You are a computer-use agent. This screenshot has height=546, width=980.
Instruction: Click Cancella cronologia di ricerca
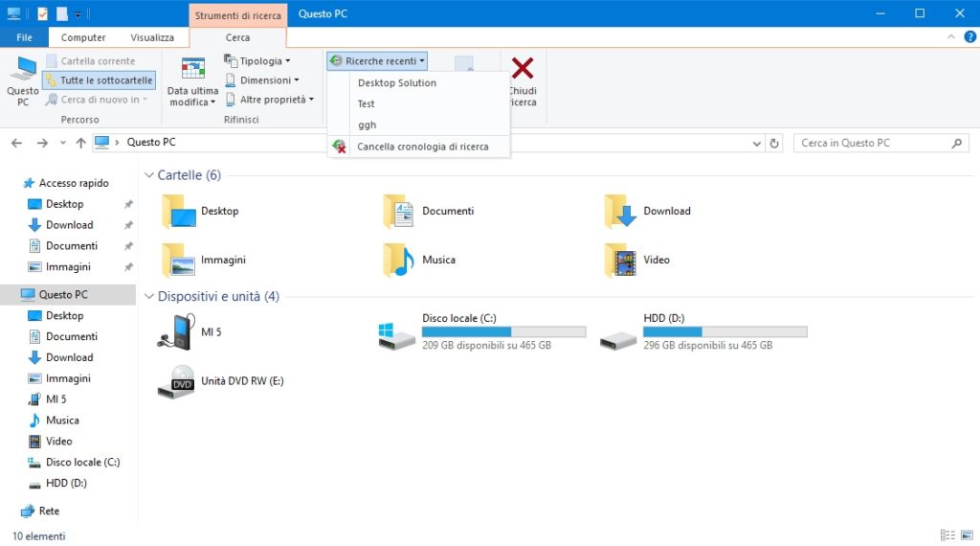click(422, 147)
